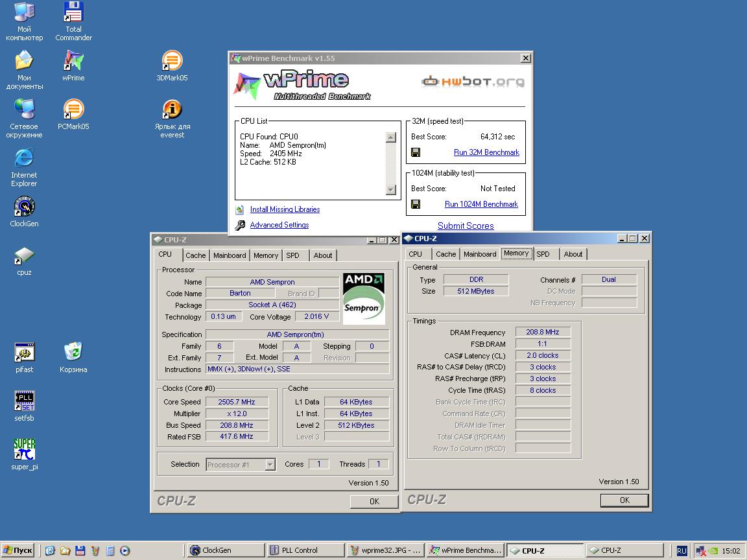
Task: Click the Advanced Settings wrench icon
Action: [240, 225]
